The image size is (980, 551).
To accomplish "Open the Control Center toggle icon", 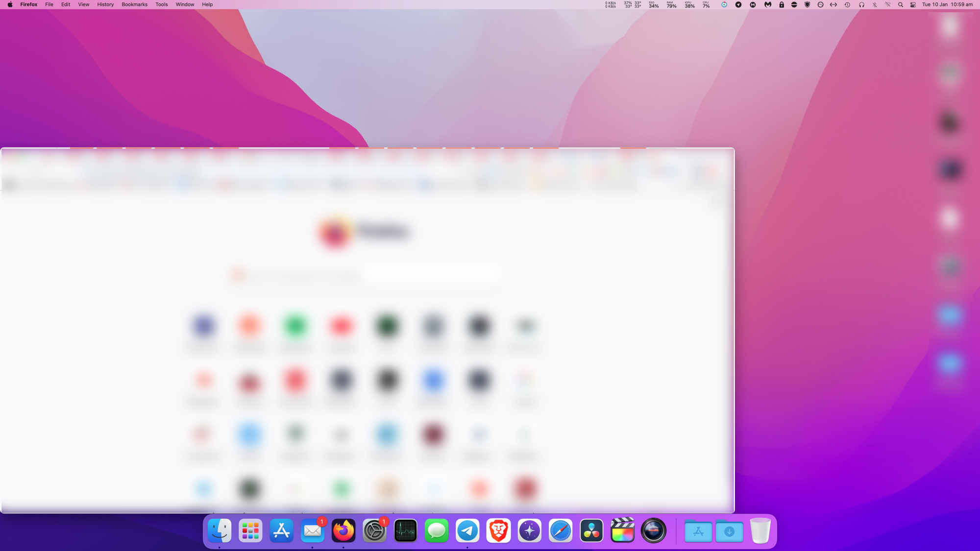I will (913, 4).
